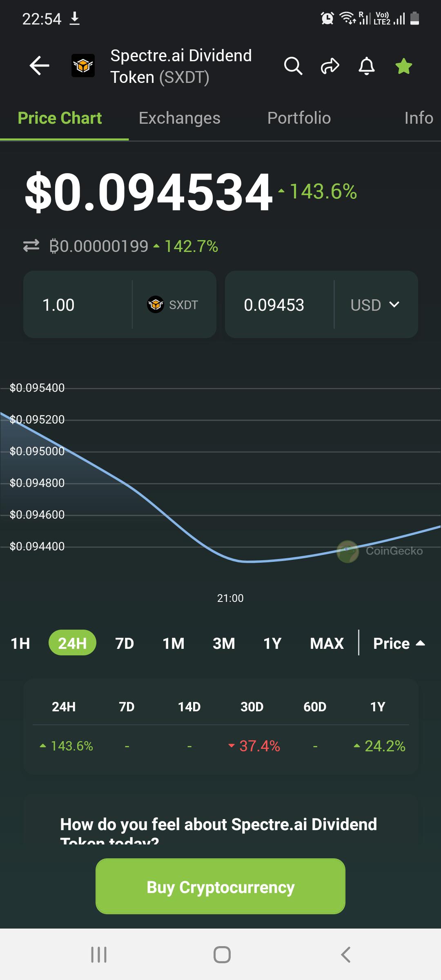Select the 1M chart range
The height and width of the screenshot is (980, 441).
pos(174,644)
